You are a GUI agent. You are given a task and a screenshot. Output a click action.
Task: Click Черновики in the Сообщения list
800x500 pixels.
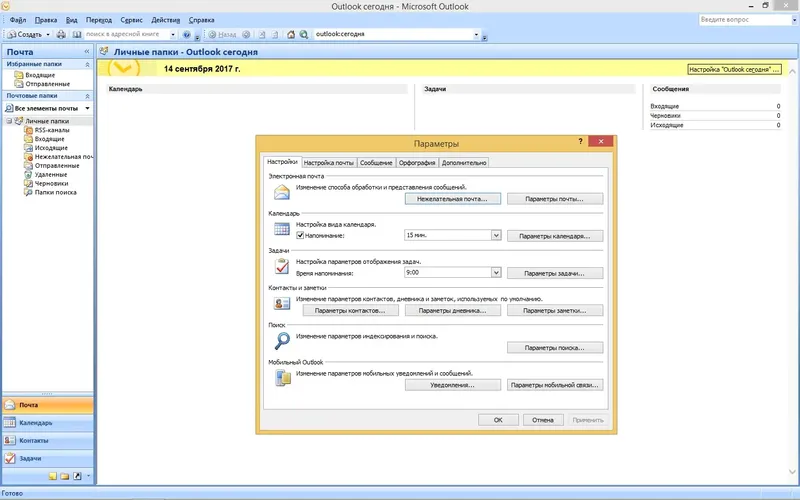click(x=665, y=116)
